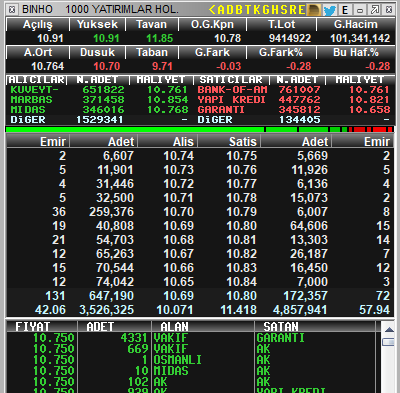Screen dimensions: 400x393
Task: Select the trade row with 102 lots
Action: click(191, 382)
